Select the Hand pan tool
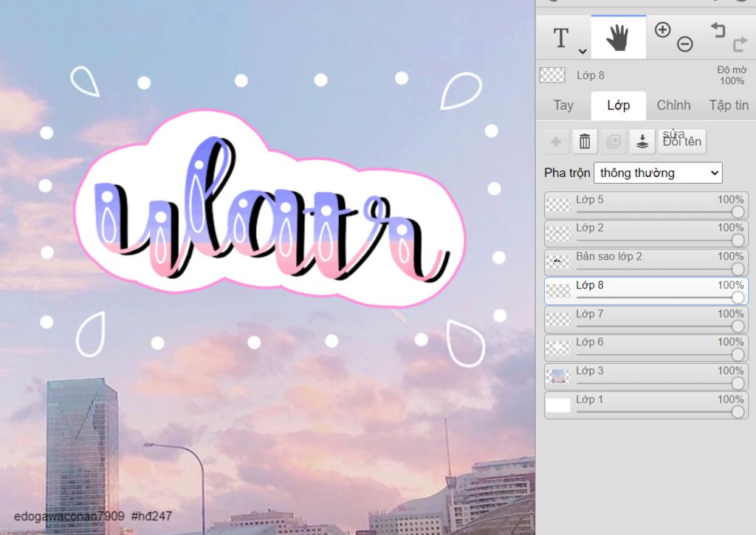Screen dimensions: 756x535 coord(618,38)
